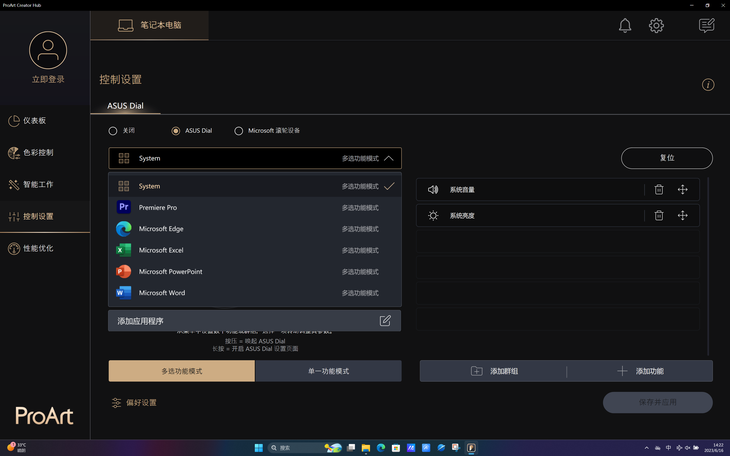Viewport: 730px width, 456px height.
Task: Select the ASUS Dial sub-tab
Action: [x=125, y=106]
